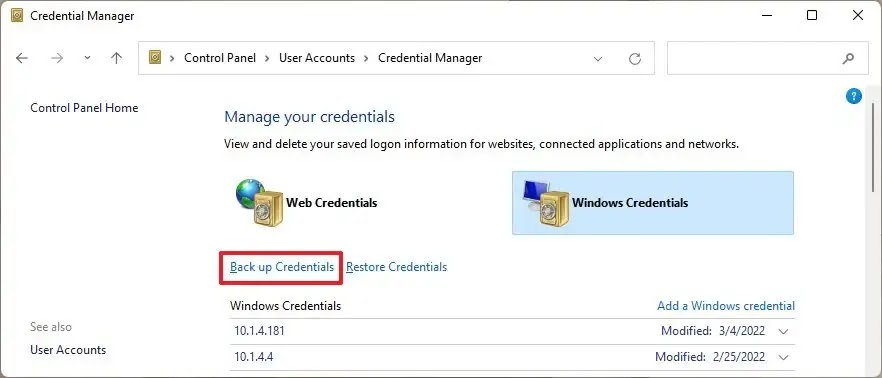The image size is (882, 378).
Task: Select the Windows Credentials vault
Action: pos(652,202)
